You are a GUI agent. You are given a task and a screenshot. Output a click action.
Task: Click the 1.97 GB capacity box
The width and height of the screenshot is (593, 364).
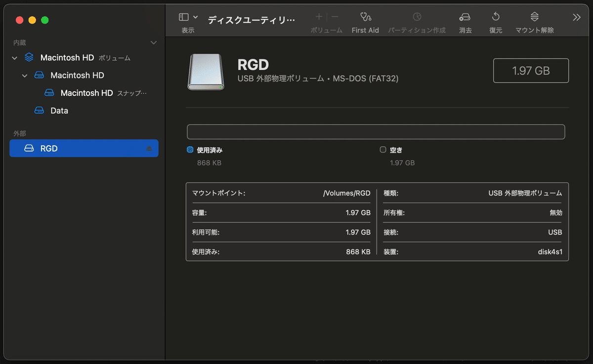pos(531,71)
